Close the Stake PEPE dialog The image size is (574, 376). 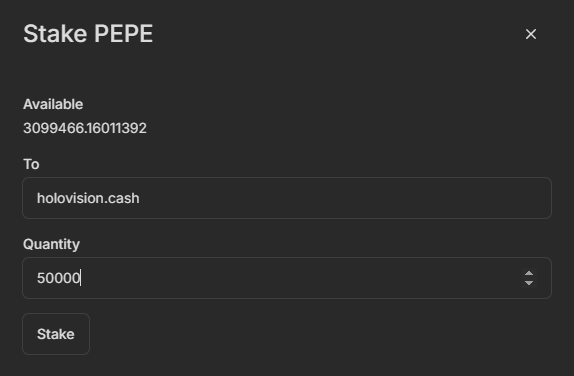coord(530,34)
